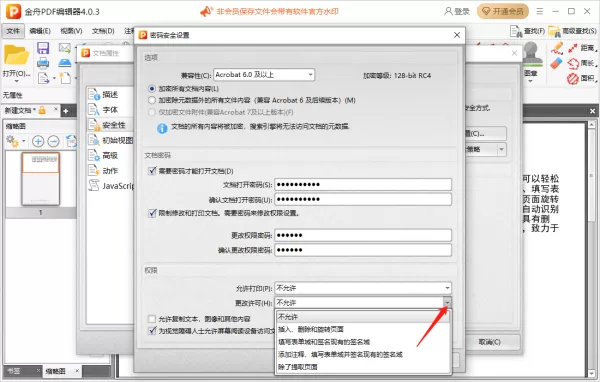Click the megaphone watermark notice icon
The image size is (600, 382).
[206, 11]
